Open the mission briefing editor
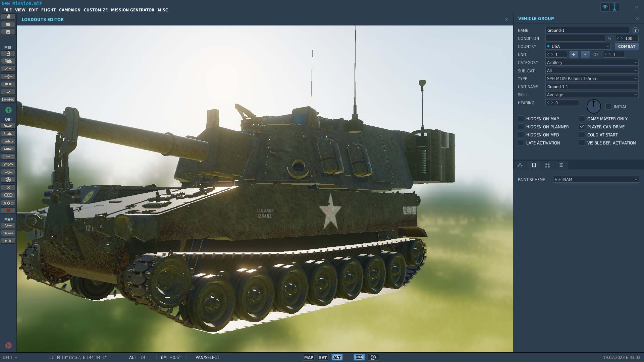644x362 pixels. coord(8,54)
